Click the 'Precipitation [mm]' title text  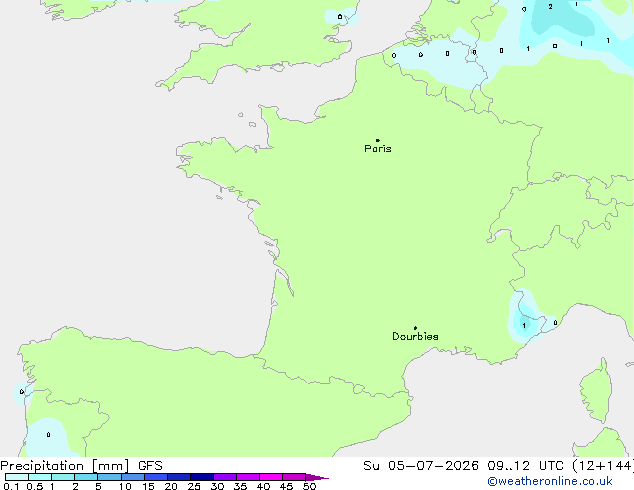(x=65, y=466)
